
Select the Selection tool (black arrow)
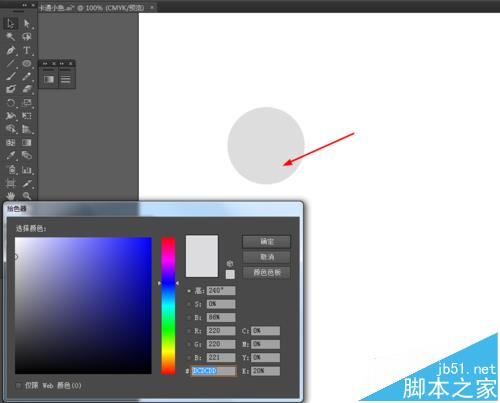click(10, 24)
